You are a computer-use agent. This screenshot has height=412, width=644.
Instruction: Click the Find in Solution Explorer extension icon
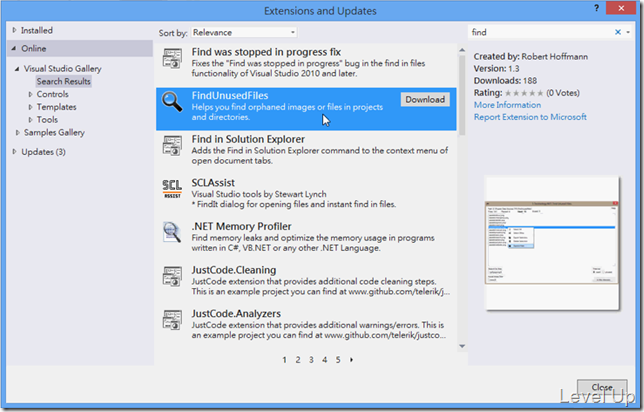pyautogui.click(x=172, y=145)
